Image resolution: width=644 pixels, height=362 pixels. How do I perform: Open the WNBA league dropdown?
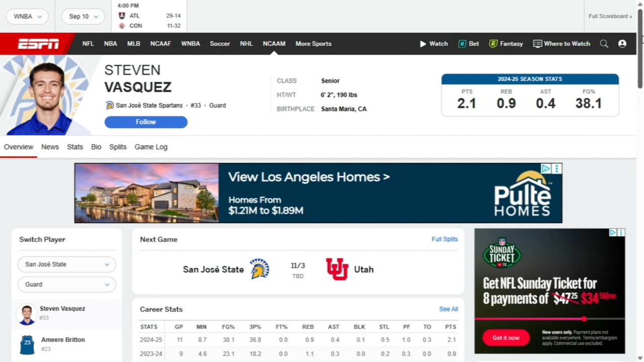tap(27, 16)
